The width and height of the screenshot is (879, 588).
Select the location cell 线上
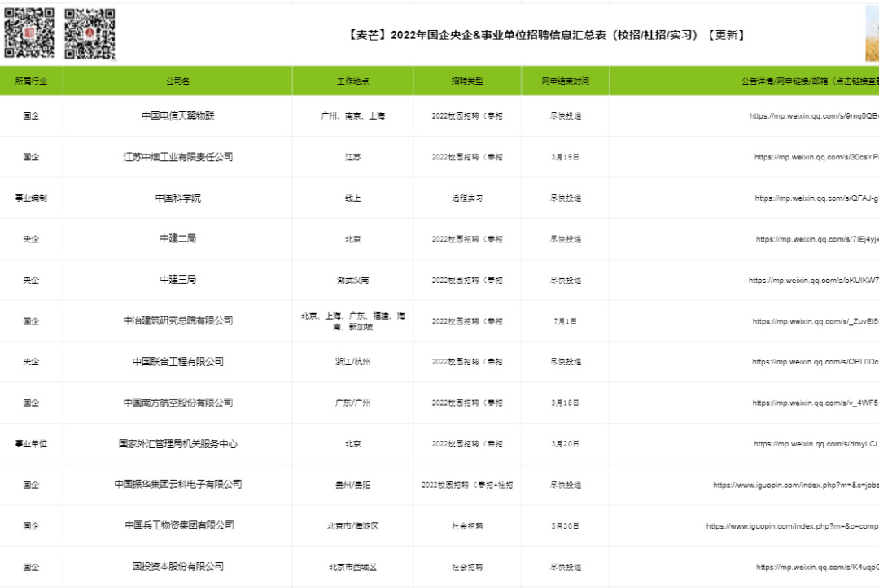pos(352,198)
